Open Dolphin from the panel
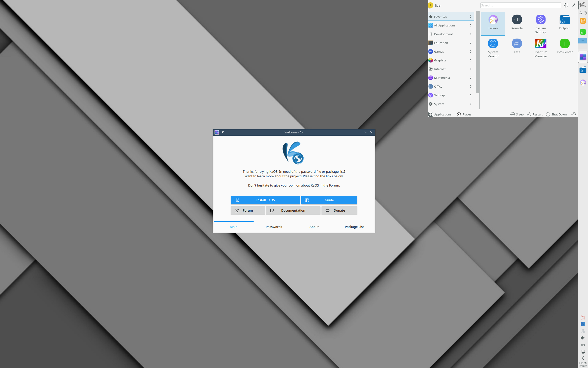This screenshot has height=368, width=588. click(x=583, y=70)
